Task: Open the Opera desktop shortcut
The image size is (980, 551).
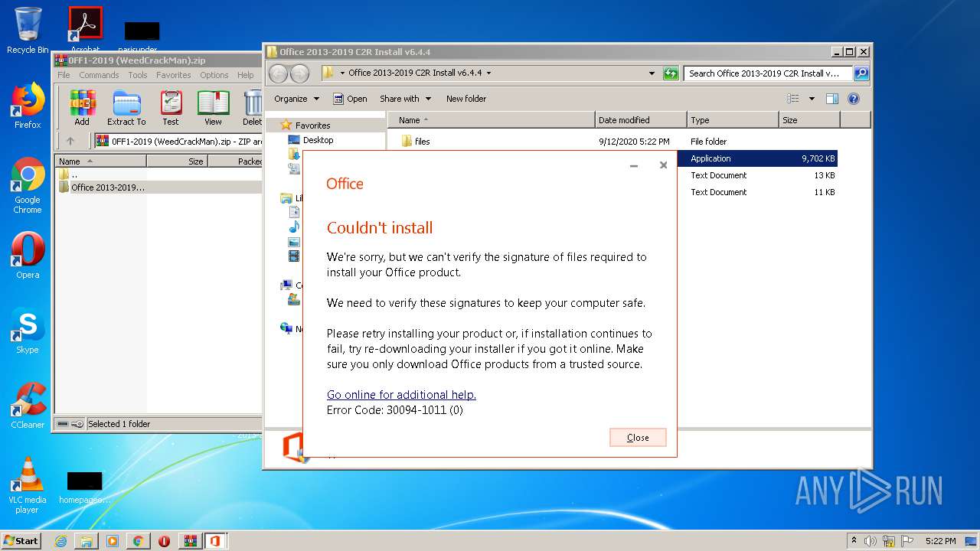Action: pos(28,256)
